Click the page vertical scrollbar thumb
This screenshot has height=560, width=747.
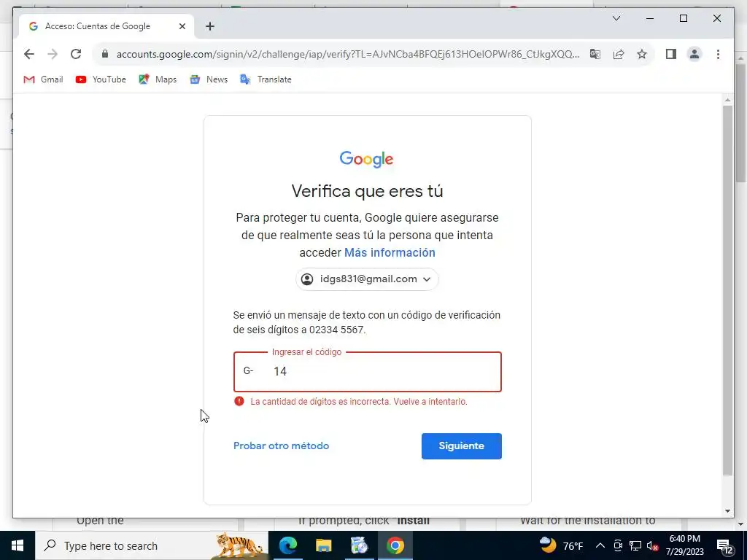727,290
